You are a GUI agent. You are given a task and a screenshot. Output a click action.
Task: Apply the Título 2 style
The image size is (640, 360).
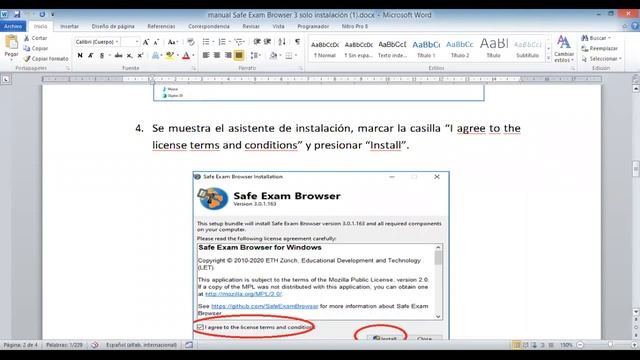(460, 49)
